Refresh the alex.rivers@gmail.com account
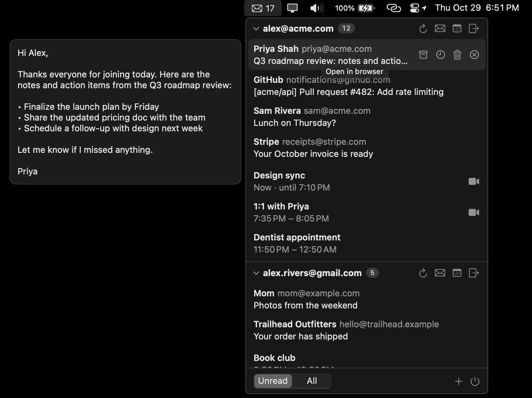The image size is (532, 398). [423, 273]
